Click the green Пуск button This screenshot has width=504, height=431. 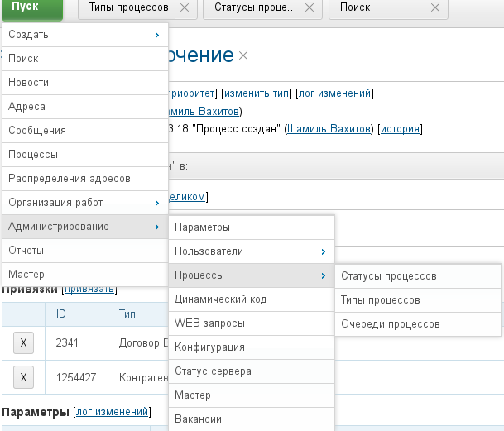(32, 7)
